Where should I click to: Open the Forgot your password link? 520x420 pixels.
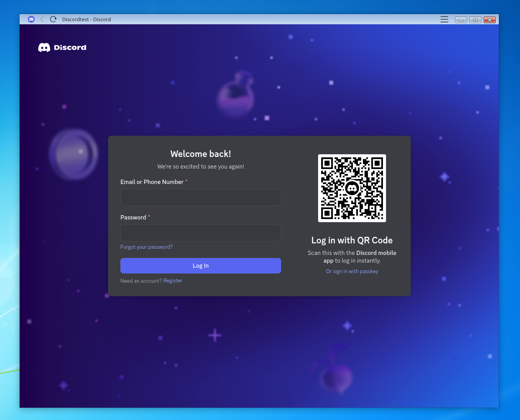pyautogui.click(x=147, y=247)
